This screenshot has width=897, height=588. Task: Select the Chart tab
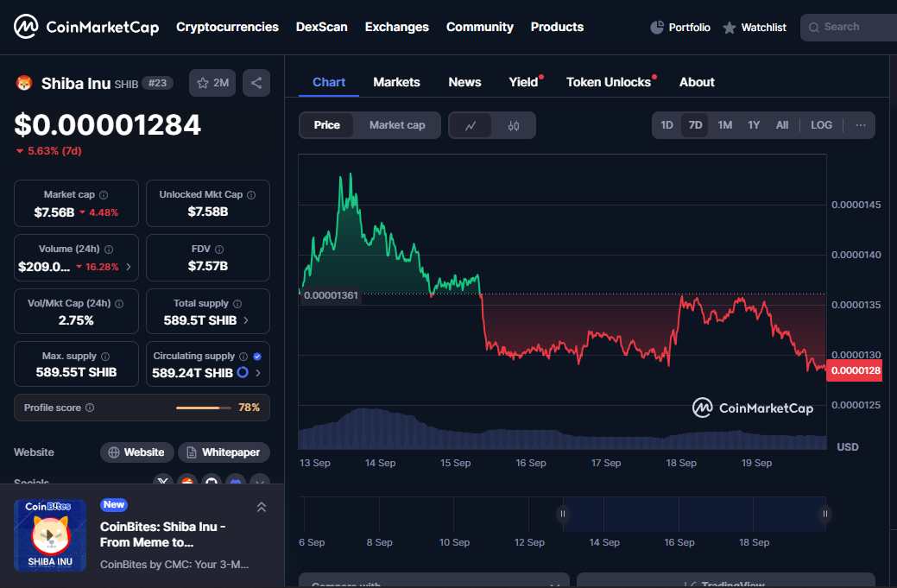click(329, 82)
